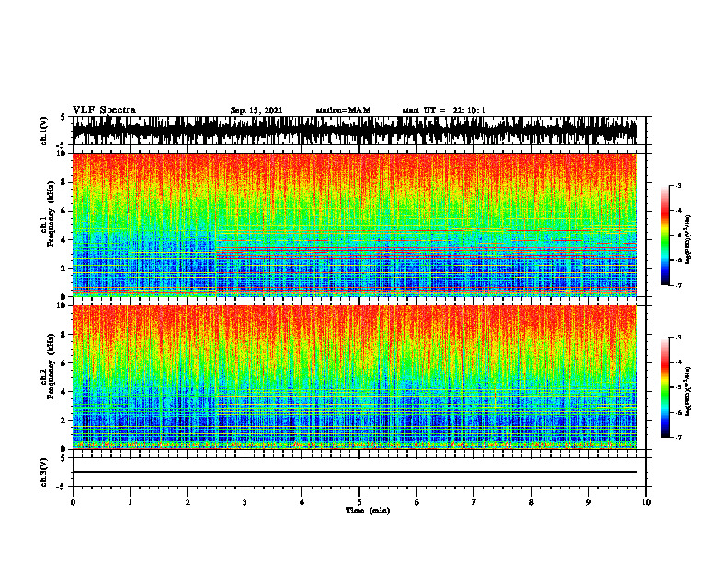Click the ch.2 spectrogram plot

point(355,377)
